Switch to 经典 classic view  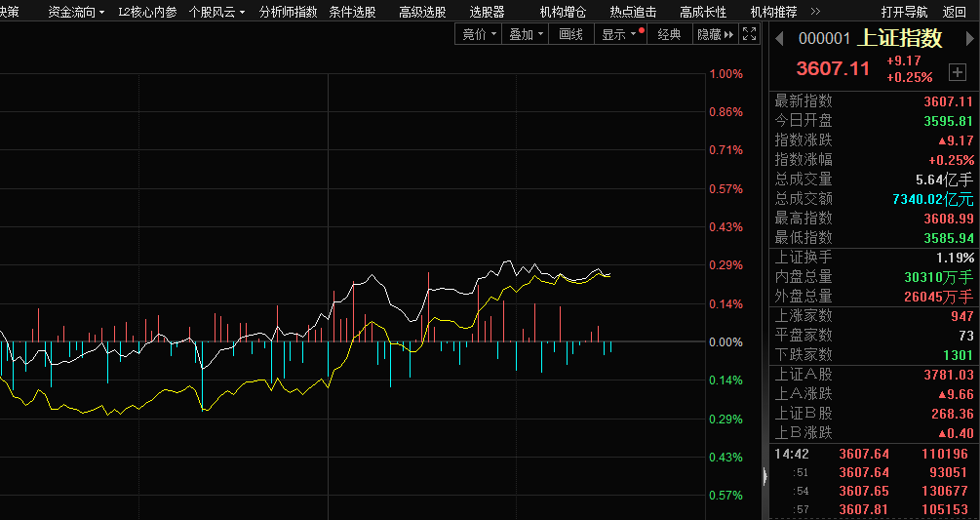(x=669, y=34)
